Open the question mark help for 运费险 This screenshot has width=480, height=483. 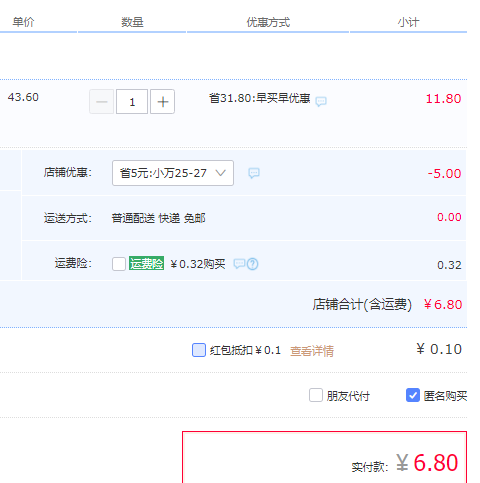(x=252, y=264)
